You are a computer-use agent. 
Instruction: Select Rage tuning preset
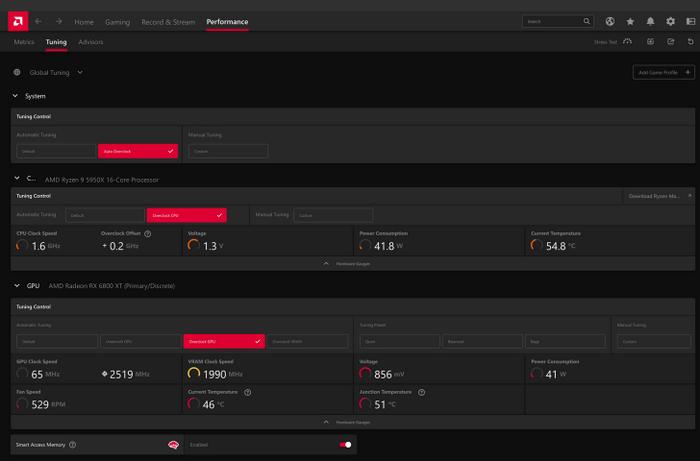tap(565, 341)
